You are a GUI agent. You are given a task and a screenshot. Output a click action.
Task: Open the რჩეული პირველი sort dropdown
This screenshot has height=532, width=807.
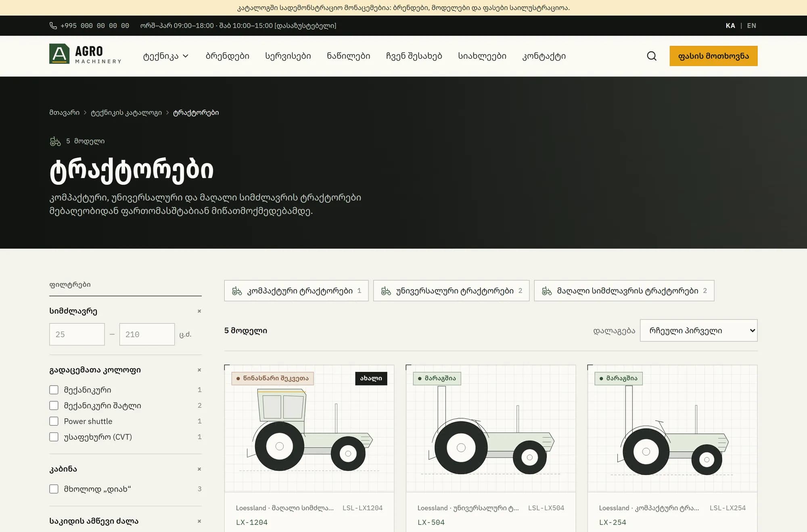point(698,330)
